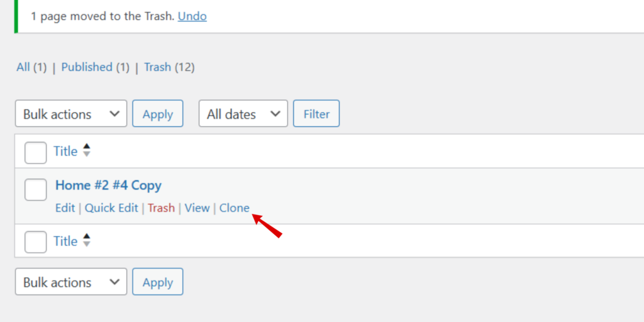Click the sort arrows beside bottom Title header
644x322 pixels.
(x=86, y=240)
